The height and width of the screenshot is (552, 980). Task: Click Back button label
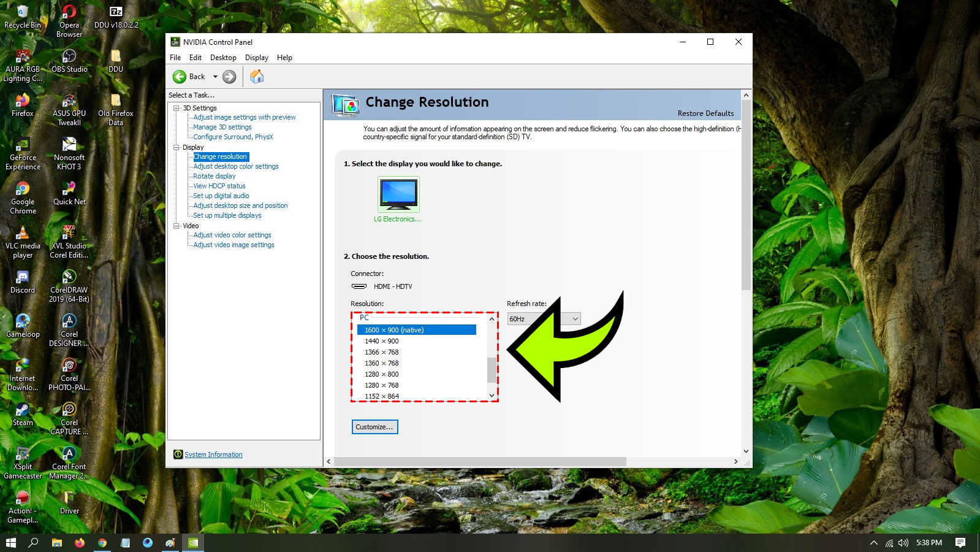[197, 77]
